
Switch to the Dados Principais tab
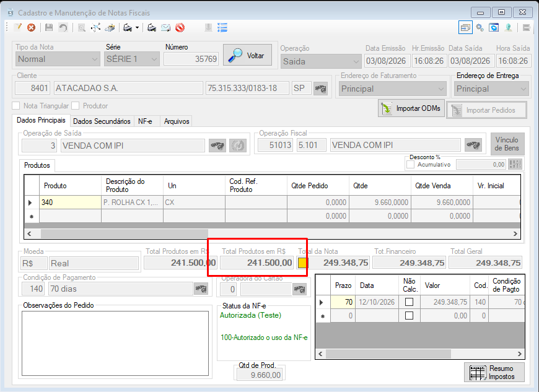click(41, 120)
